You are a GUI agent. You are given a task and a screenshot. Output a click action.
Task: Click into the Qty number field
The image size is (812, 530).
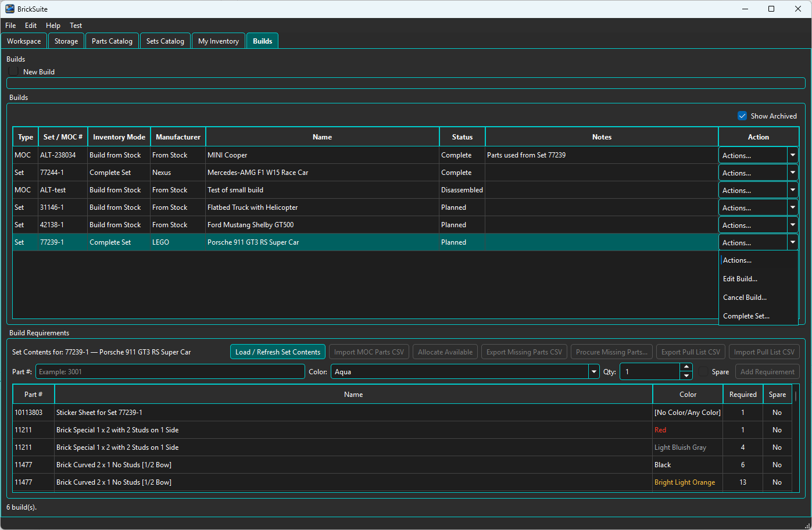[x=650, y=371]
